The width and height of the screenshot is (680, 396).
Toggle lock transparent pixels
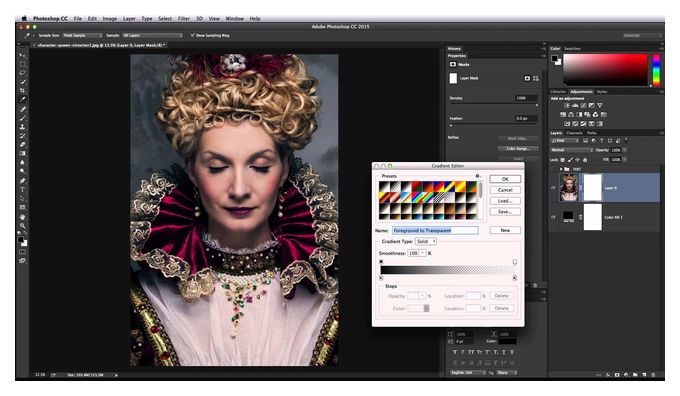click(x=563, y=160)
